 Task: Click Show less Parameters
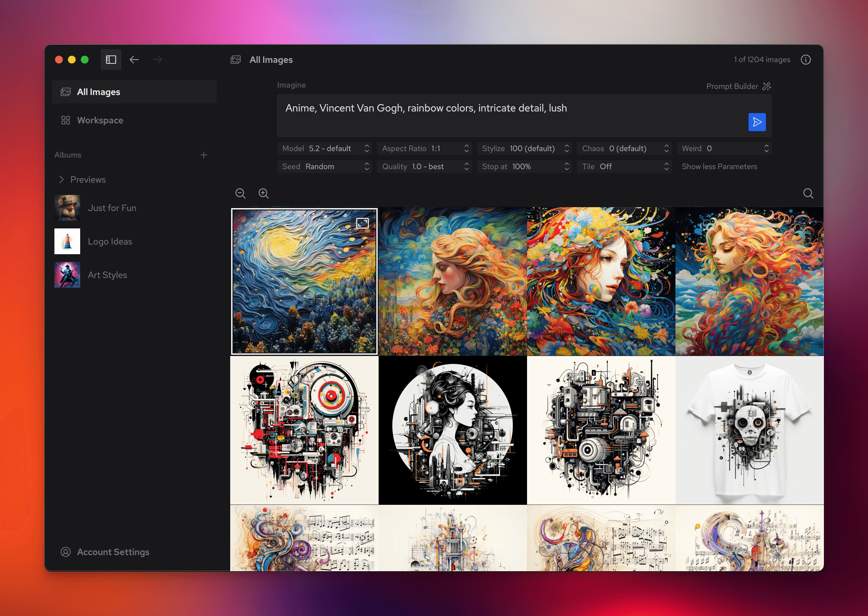pos(719,167)
